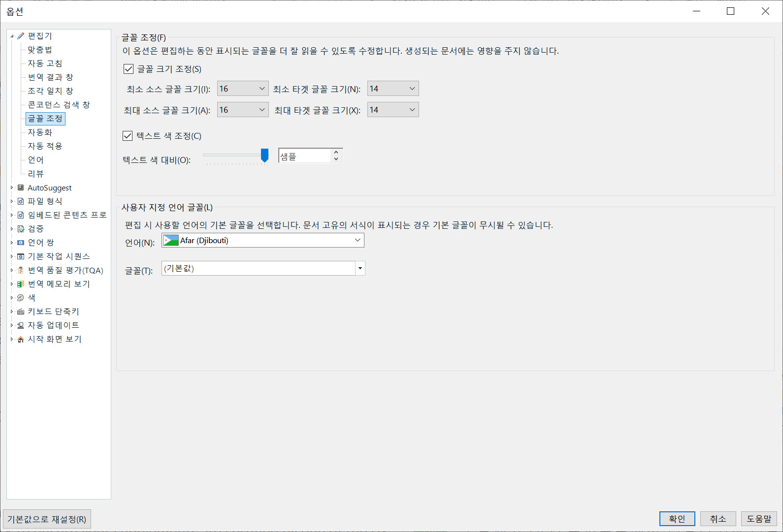The height and width of the screenshot is (532, 783).
Task: Click inside the 샘플 sample text box
Action: 305,156
